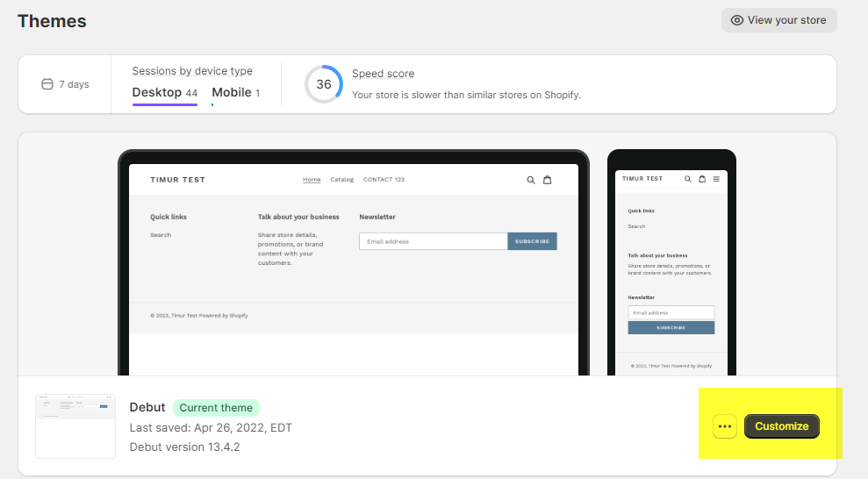The image size is (868, 479).
Task: Click the View your store button
Action: pos(778,20)
